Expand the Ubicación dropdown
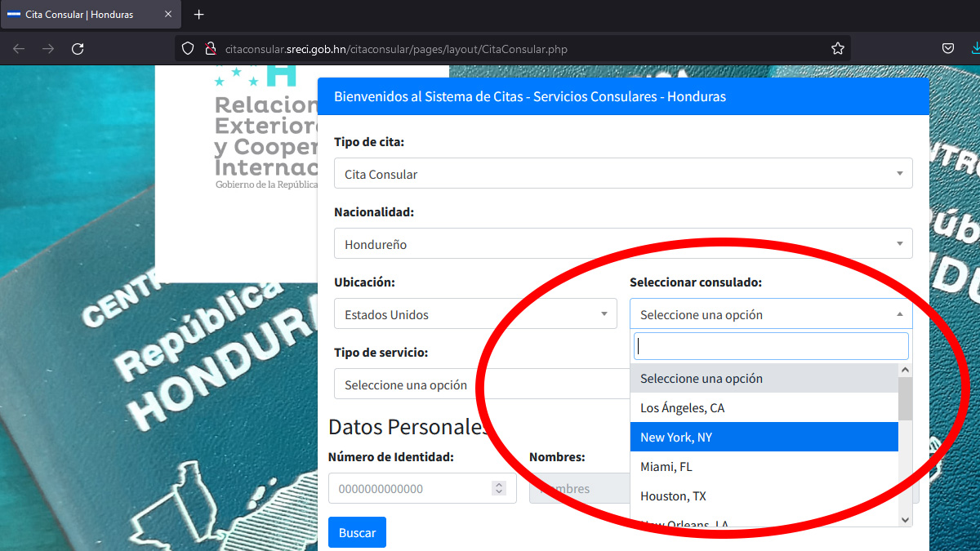This screenshot has width=980, height=551. click(475, 313)
